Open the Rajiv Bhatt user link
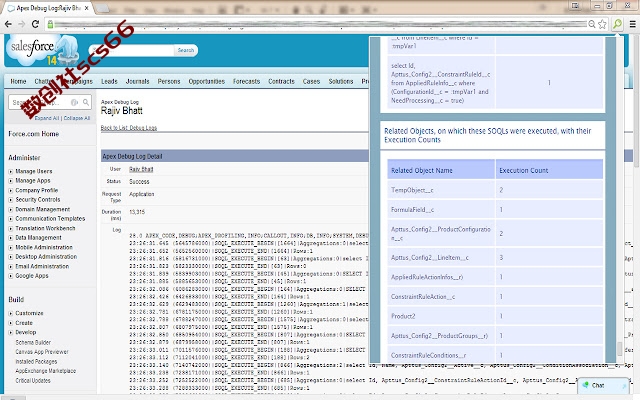 tap(141, 169)
